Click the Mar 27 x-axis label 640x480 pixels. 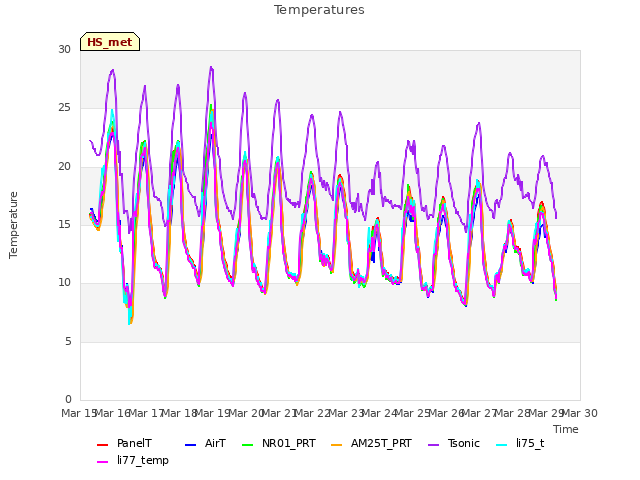(x=479, y=413)
